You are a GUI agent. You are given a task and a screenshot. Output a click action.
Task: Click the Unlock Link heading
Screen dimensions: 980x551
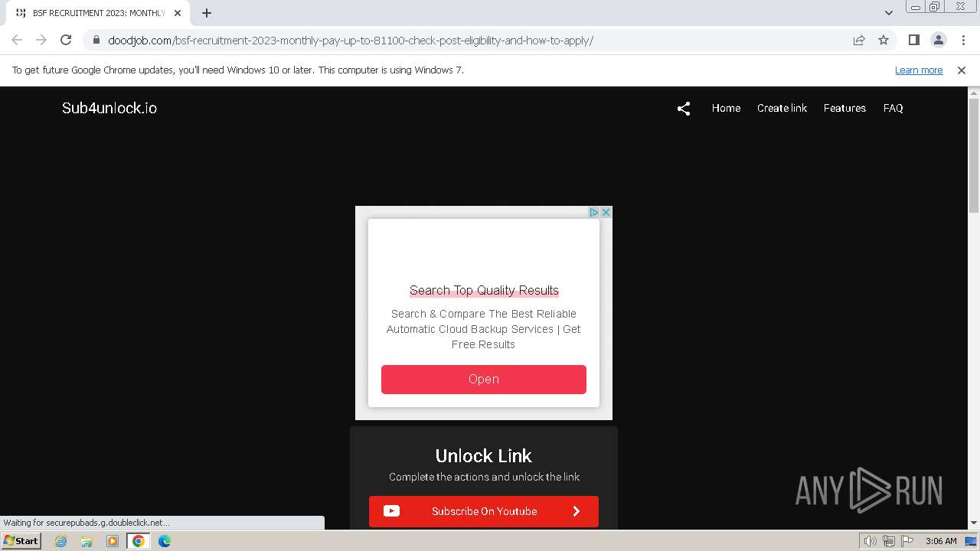(484, 455)
